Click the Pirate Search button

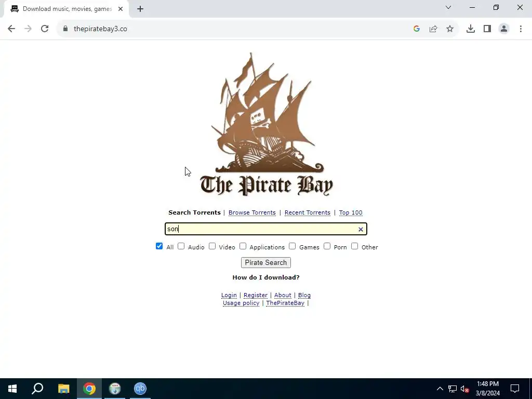coord(266,262)
